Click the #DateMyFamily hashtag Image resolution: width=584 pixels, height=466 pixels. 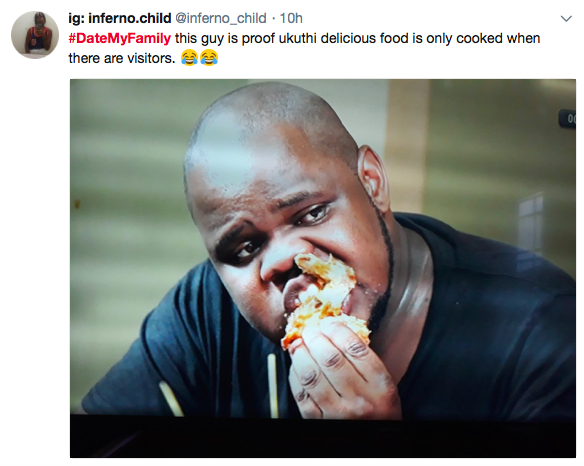(120, 38)
